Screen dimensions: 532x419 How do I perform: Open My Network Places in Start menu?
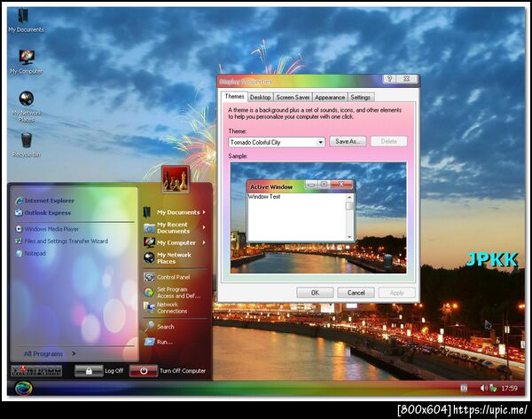[x=168, y=258]
